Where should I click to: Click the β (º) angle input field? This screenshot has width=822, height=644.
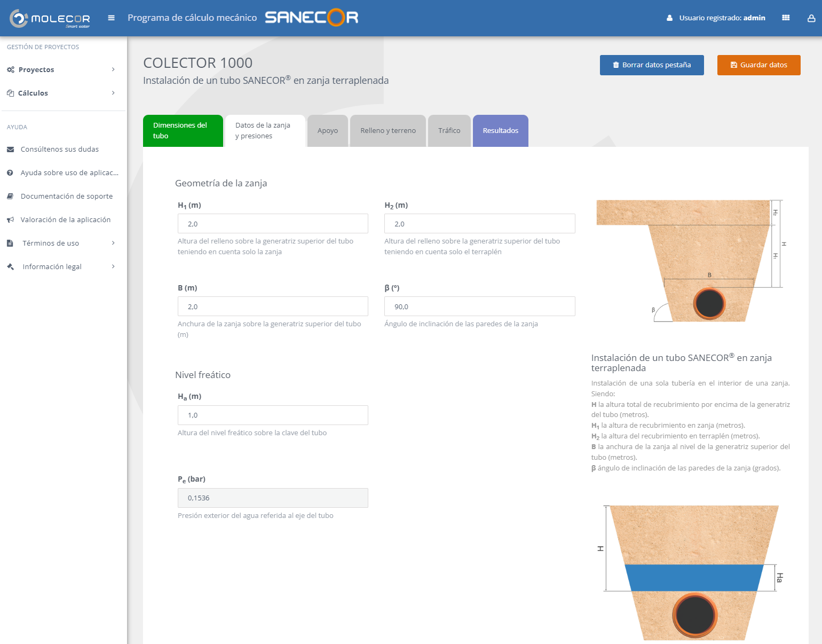coord(480,307)
